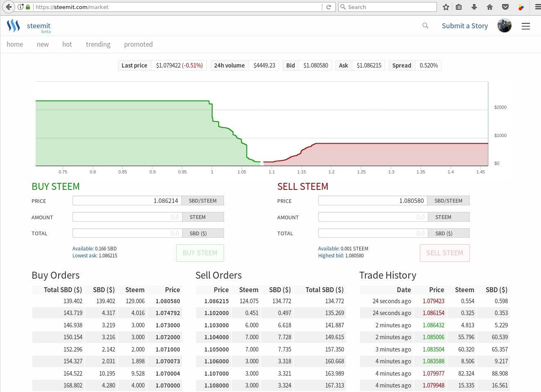Click the colorful extension icon
Screen dimensions: 541x392
click(x=521, y=7)
